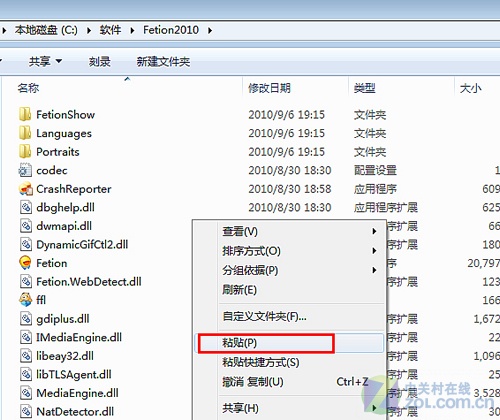The height and width of the screenshot is (420, 500).
Task: Select the Portraits folder icon
Action: click(25, 152)
